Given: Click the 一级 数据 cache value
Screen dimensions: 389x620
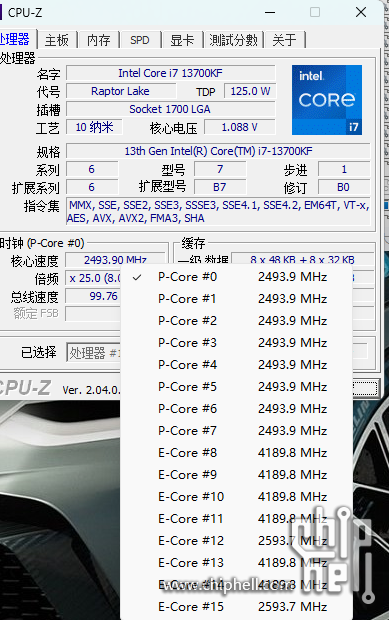Looking at the screenshot, I should coord(302,259).
